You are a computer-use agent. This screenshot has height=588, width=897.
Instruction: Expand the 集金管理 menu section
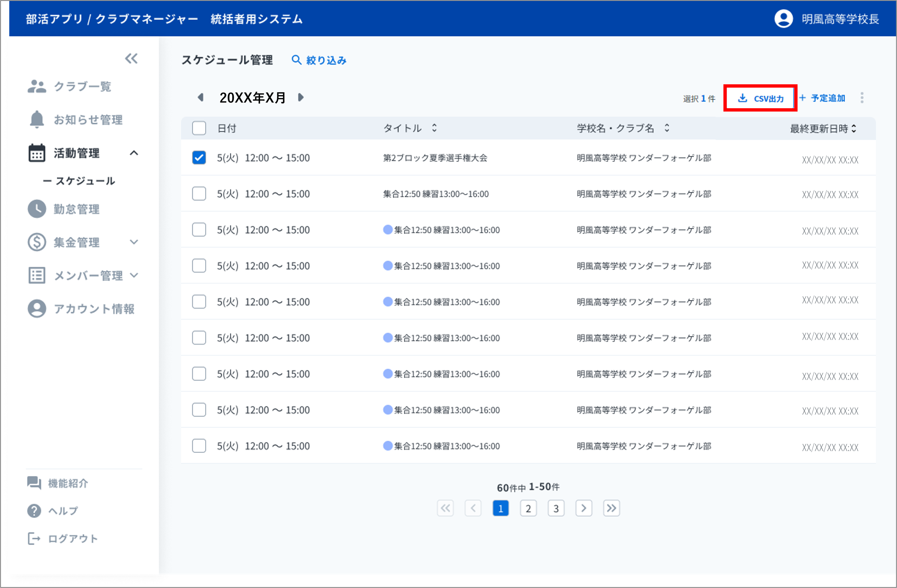[x=134, y=242]
